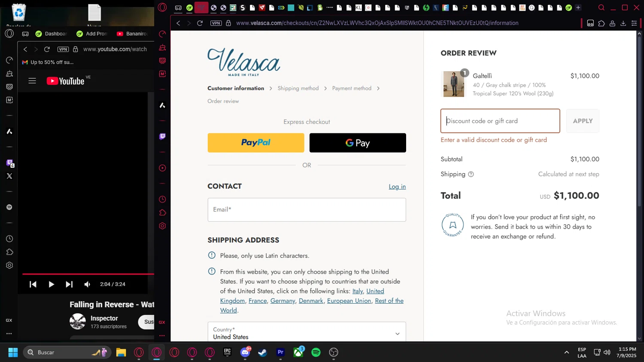Open the Extensions icon in the Velasca address bar
The image size is (644, 362).
click(601, 23)
